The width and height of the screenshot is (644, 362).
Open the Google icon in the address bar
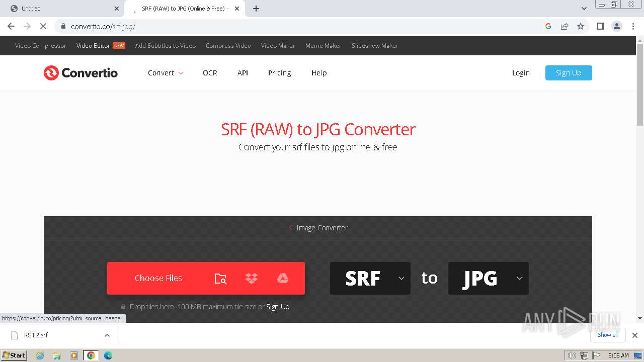pyautogui.click(x=548, y=26)
